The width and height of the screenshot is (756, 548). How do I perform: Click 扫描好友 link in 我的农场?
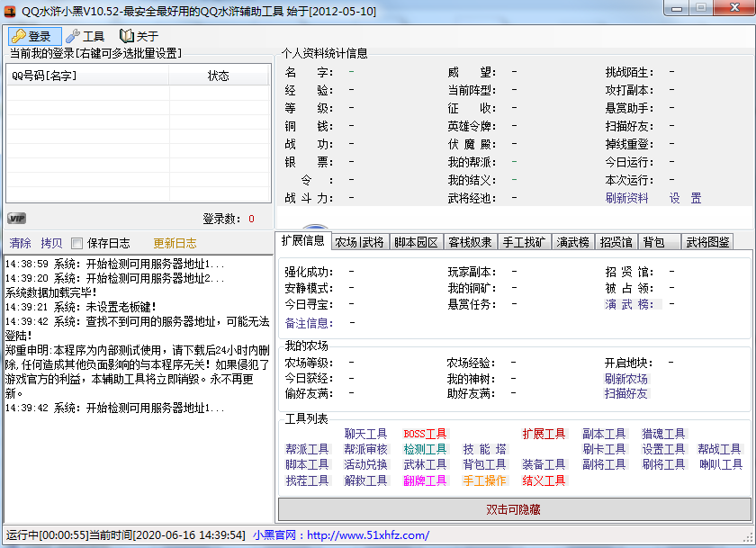click(x=625, y=394)
